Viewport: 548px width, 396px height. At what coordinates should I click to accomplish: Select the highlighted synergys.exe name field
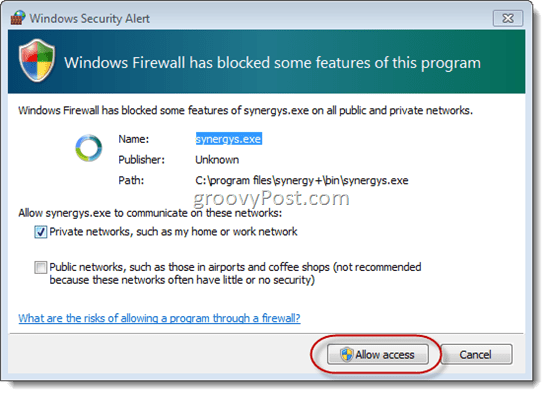click(x=229, y=139)
